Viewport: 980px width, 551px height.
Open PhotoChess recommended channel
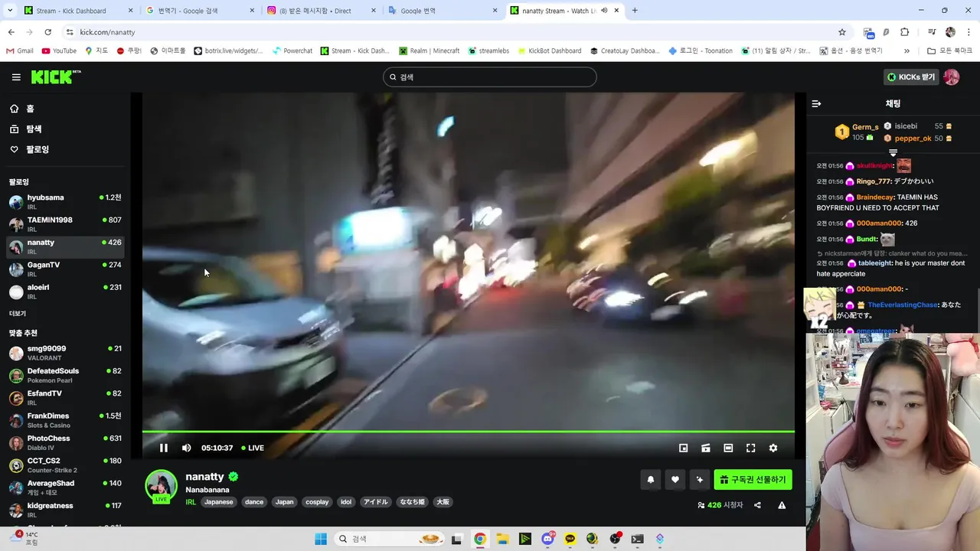click(x=66, y=443)
